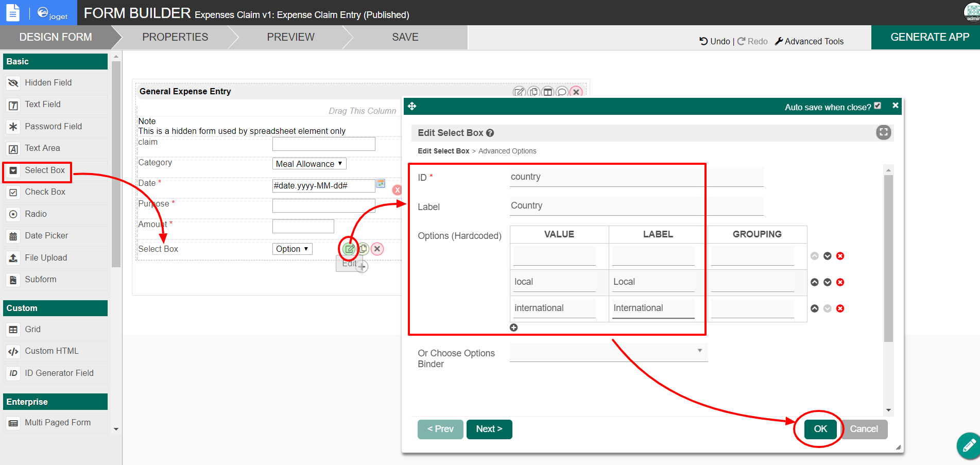Switch to the PROPERTIES tab
Screen dimensions: 980x465
[x=175, y=37]
